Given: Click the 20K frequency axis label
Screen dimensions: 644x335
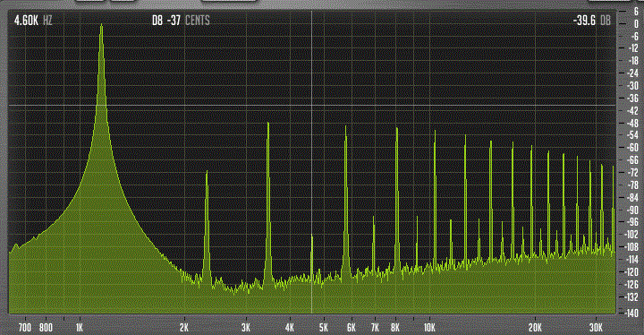Looking at the screenshot, I should pos(535,328).
